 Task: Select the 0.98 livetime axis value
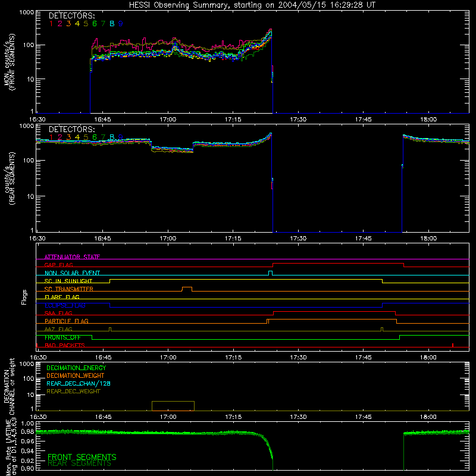tap(27, 431)
